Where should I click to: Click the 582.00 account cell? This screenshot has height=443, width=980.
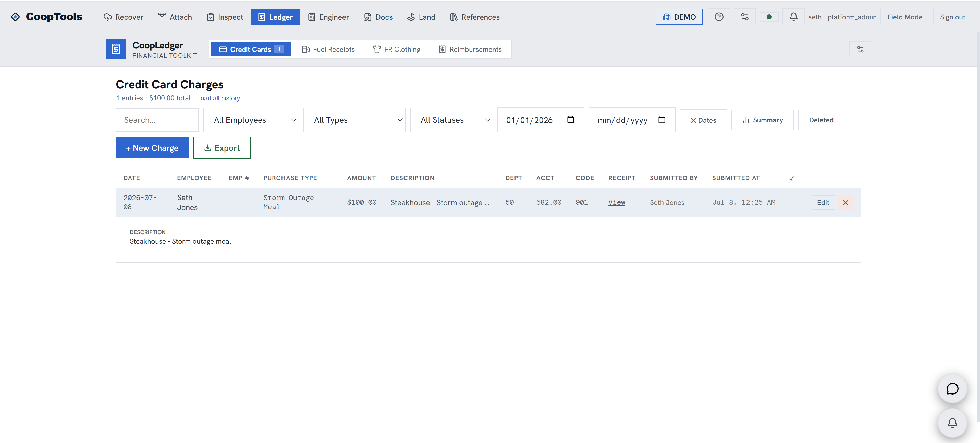coord(549,202)
